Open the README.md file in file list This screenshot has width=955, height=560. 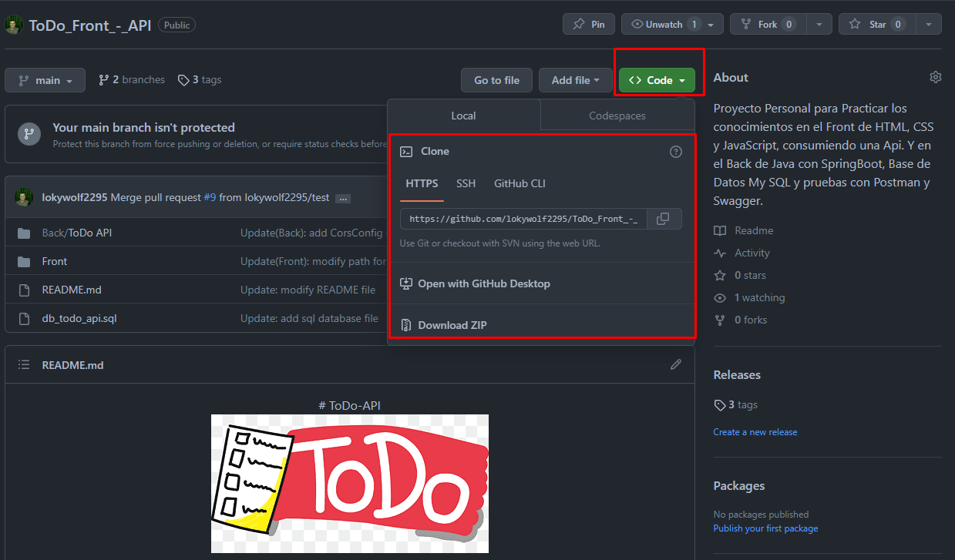(72, 290)
